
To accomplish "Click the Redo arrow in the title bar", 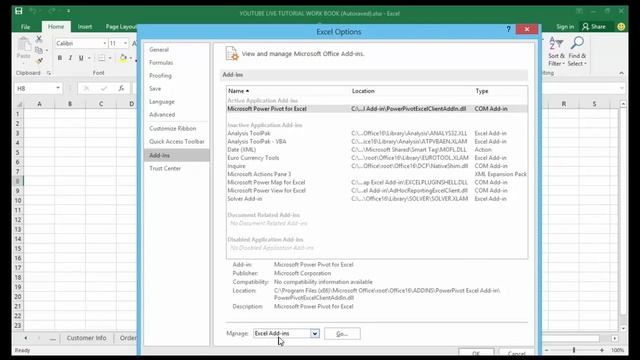I will 52,11.
